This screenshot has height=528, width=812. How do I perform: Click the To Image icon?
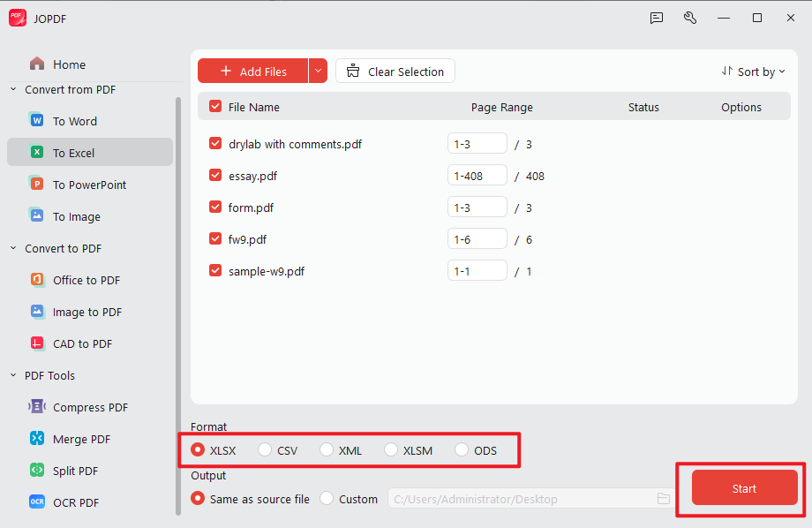(x=37, y=215)
